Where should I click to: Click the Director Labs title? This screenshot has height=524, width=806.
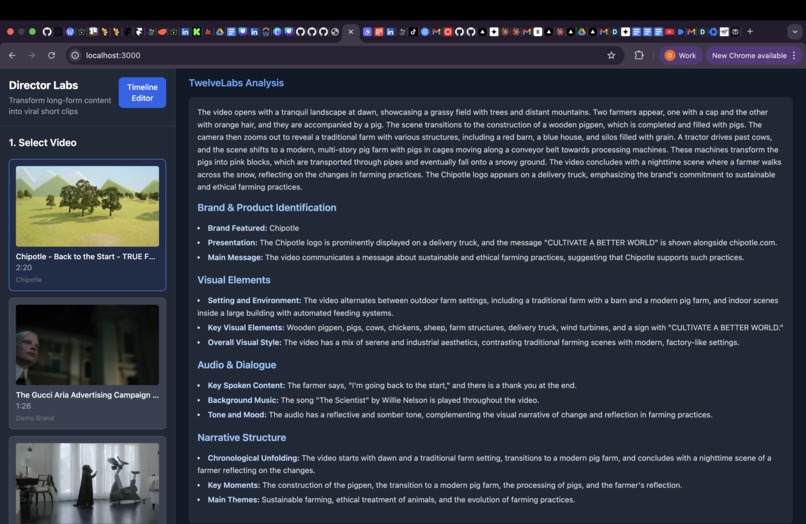43,85
